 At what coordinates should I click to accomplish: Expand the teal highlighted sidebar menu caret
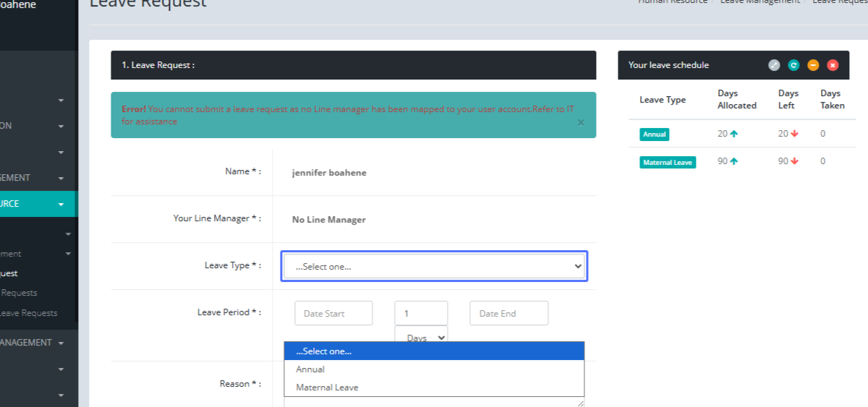[x=61, y=205]
